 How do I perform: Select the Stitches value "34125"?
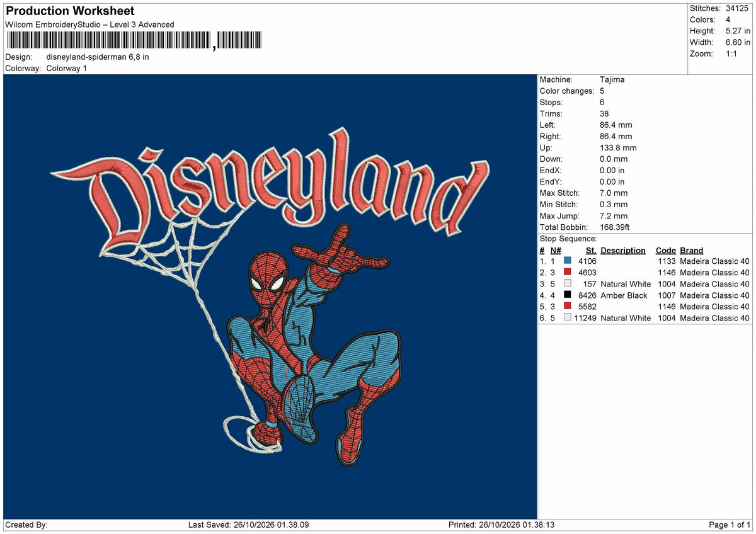(x=737, y=8)
